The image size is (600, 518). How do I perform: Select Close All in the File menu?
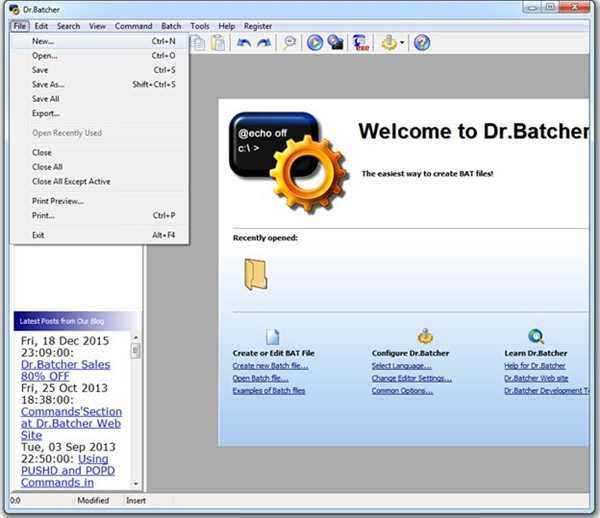coord(100,167)
